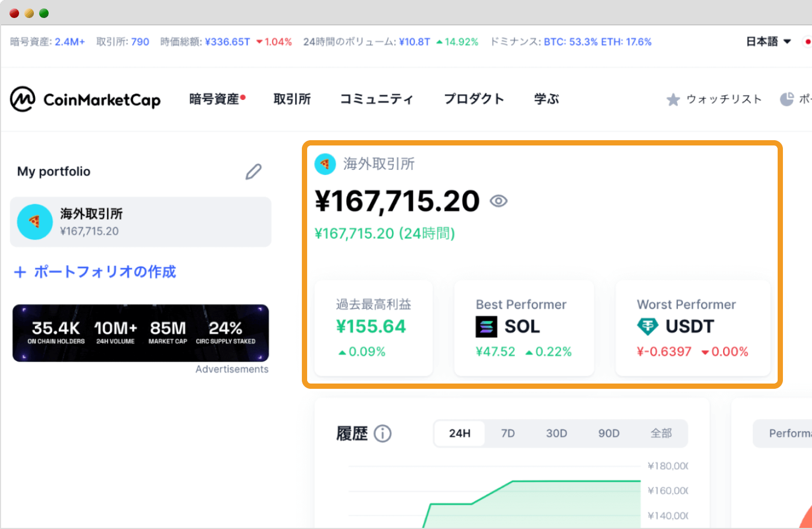Select the 90D history tab
Screen dimensions: 812x529
click(609, 433)
